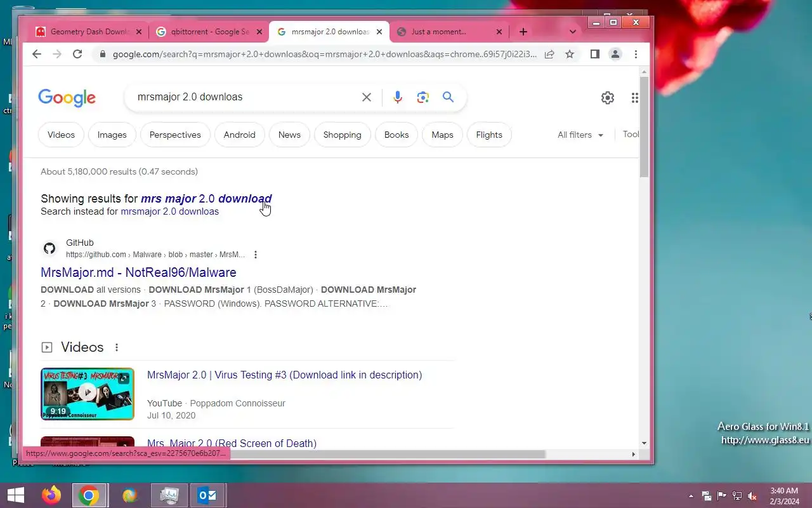Clear the search box with X
The height and width of the screenshot is (508, 812).
pos(367,97)
